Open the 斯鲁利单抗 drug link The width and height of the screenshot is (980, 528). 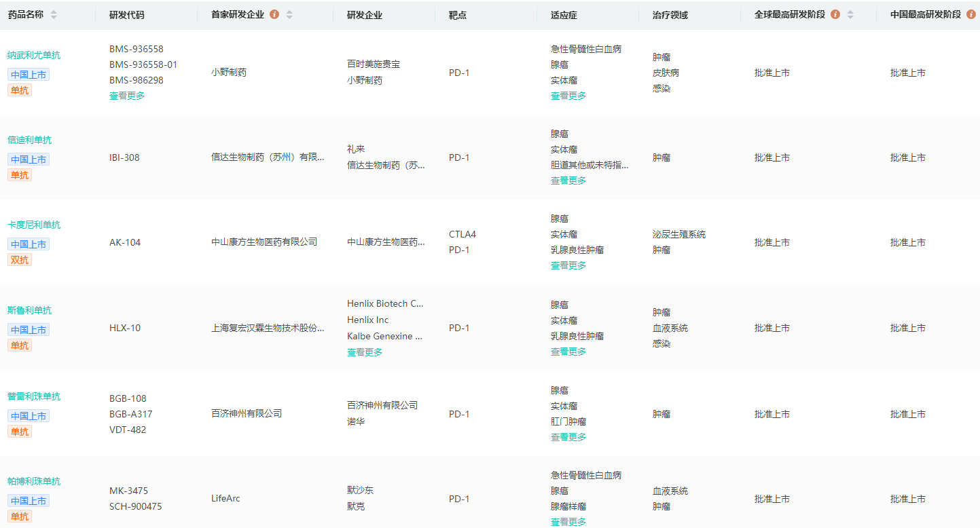coord(29,310)
